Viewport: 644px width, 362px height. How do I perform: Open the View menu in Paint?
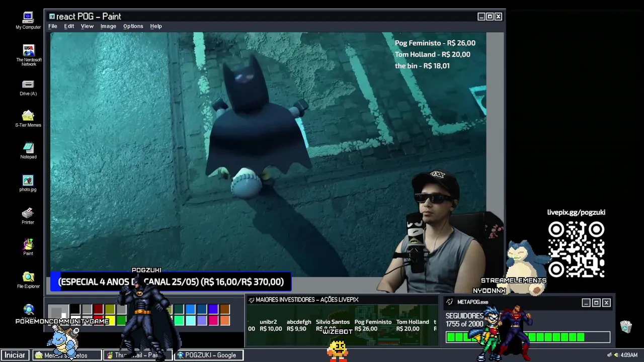pyautogui.click(x=87, y=26)
